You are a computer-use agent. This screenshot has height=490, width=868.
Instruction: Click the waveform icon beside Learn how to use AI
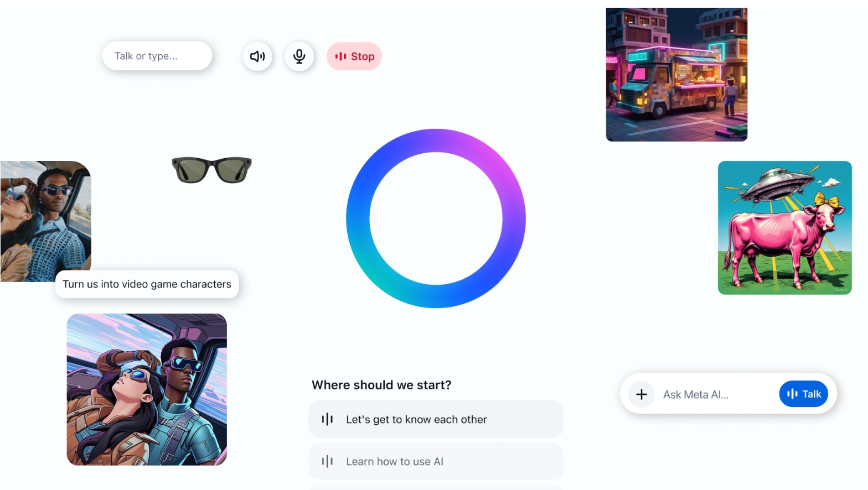point(327,461)
